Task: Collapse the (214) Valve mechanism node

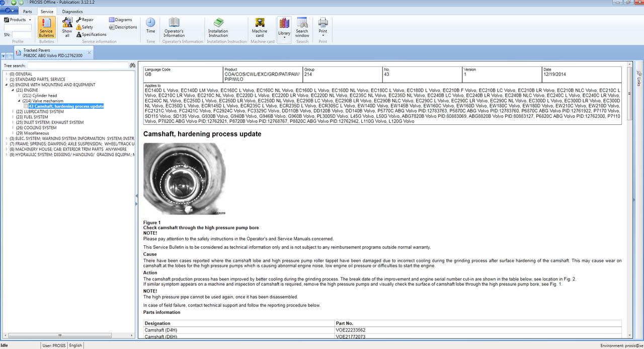Action: point(20,101)
